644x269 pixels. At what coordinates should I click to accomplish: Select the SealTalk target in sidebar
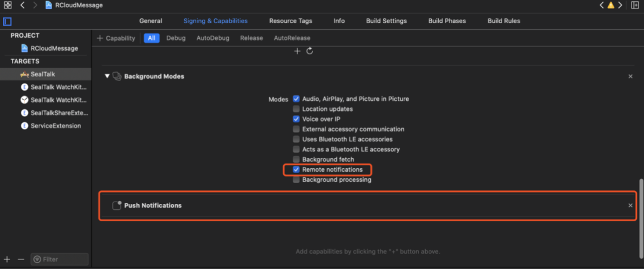[x=42, y=73]
